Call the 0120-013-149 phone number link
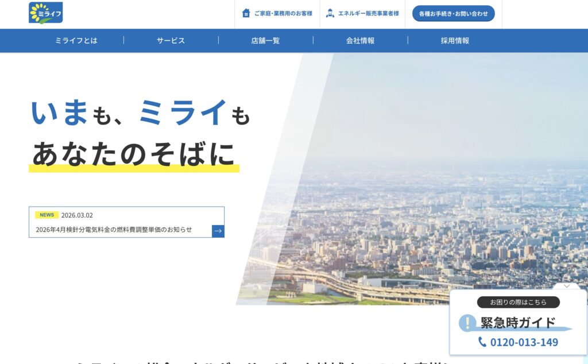The width and height of the screenshot is (588, 364). 524,342
